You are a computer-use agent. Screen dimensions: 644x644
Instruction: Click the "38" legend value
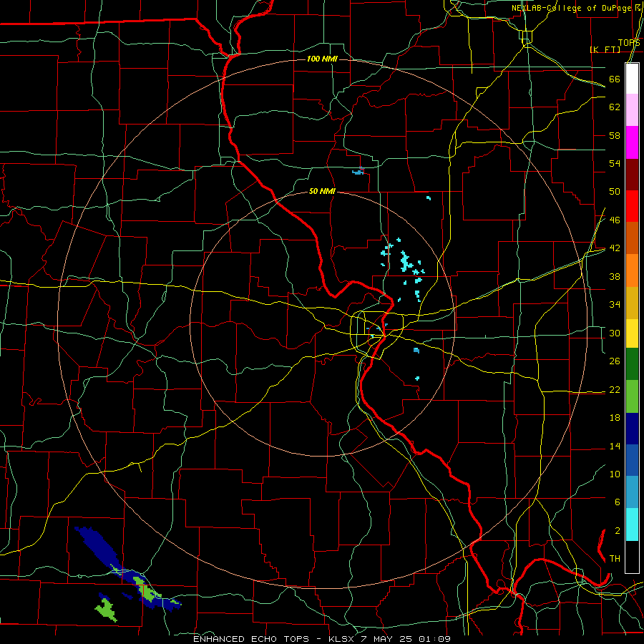pos(615,276)
